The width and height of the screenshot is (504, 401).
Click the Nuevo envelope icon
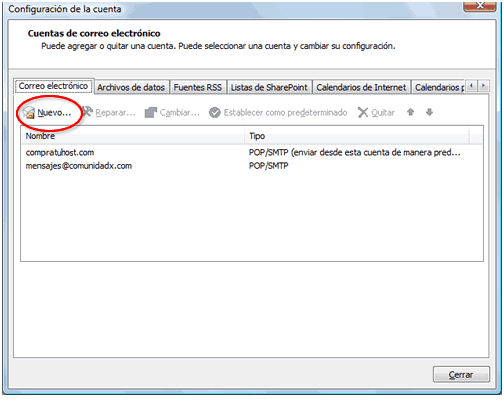click(x=29, y=113)
